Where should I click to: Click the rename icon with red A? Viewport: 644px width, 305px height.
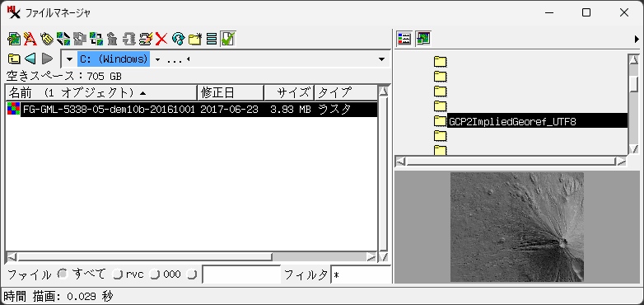(30, 39)
